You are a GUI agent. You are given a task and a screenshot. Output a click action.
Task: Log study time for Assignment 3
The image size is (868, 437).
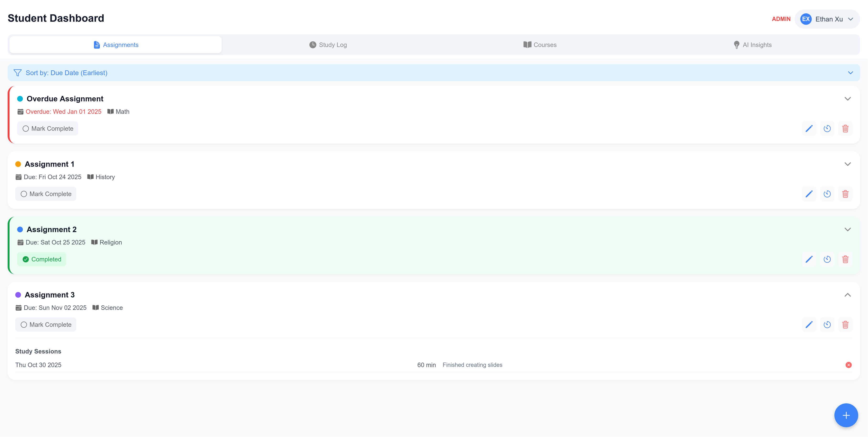[x=827, y=325]
